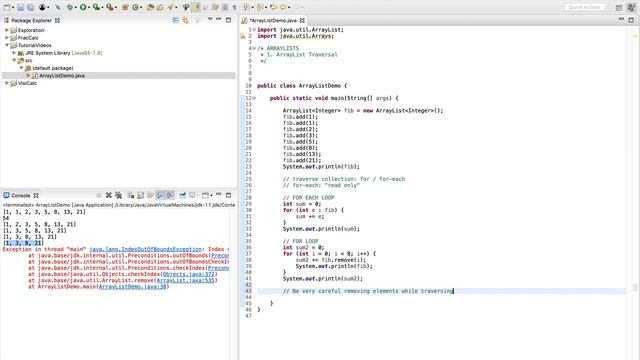Switch to the Java perspective icon
640x360 pixels.
coord(631,7)
